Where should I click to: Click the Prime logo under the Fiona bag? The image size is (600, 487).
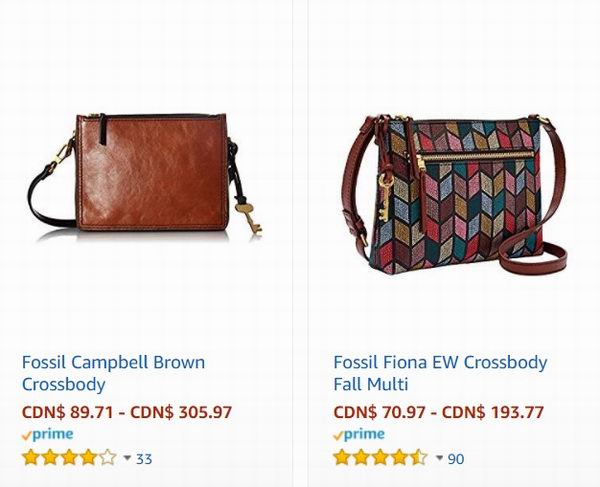click(x=360, y=435)
